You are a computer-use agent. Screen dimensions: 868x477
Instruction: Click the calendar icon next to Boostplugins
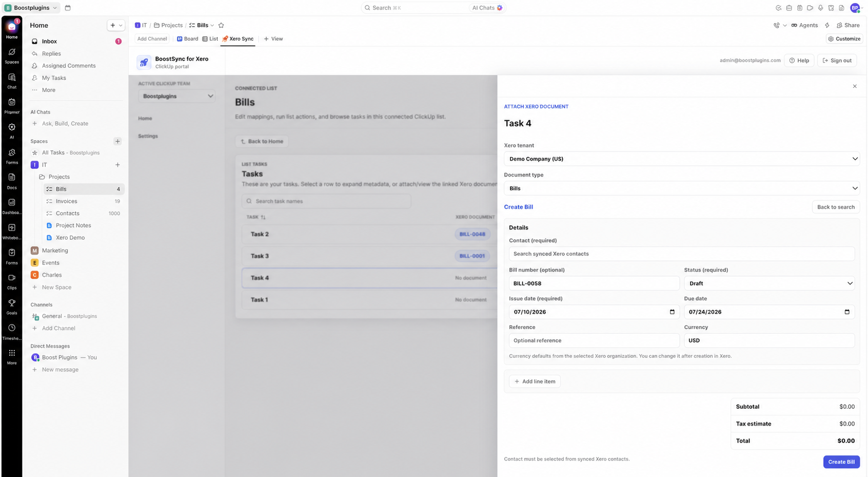(68, 8)
